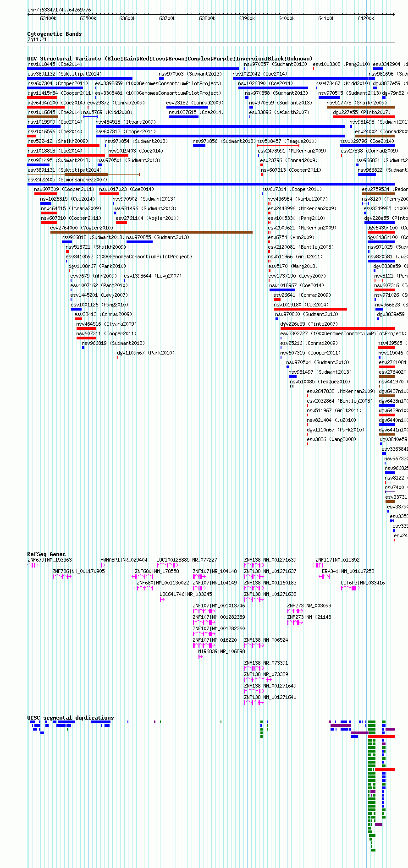
Task: Select variant nsv607312 (Cooper2011)
Action: click(x=126, y=131)
